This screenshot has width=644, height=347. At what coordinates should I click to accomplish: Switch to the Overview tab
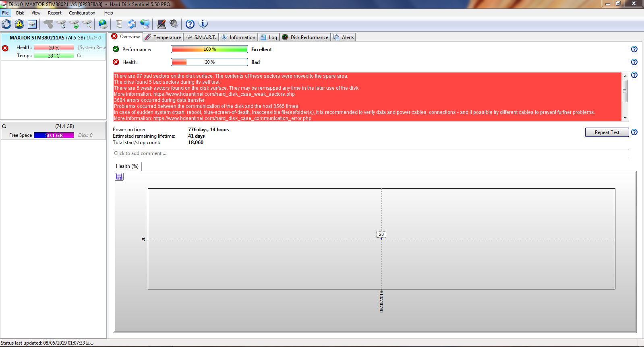click(126, 37)
